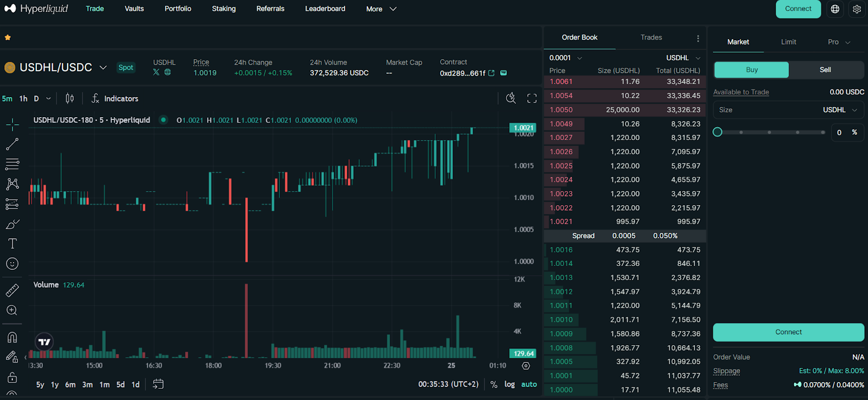Switch order side to Sell
The width and height of the screenshot is (868, 400).
pos(825,69)
